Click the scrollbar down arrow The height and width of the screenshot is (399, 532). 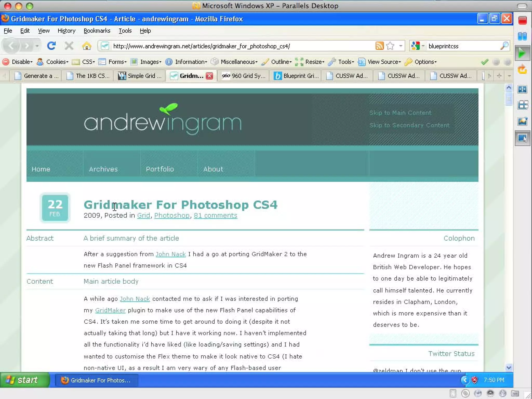(x=509, y=367)
